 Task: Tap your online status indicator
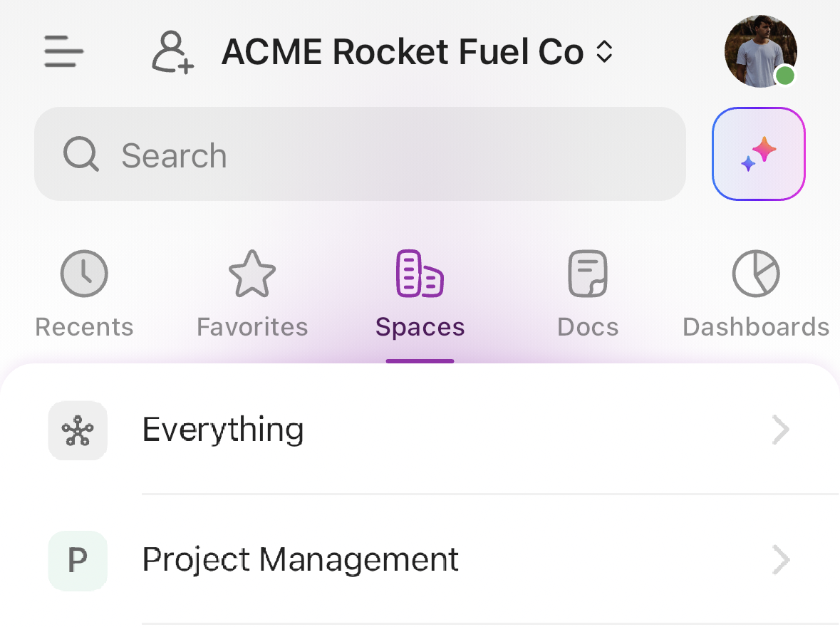(x=783, y=74)
